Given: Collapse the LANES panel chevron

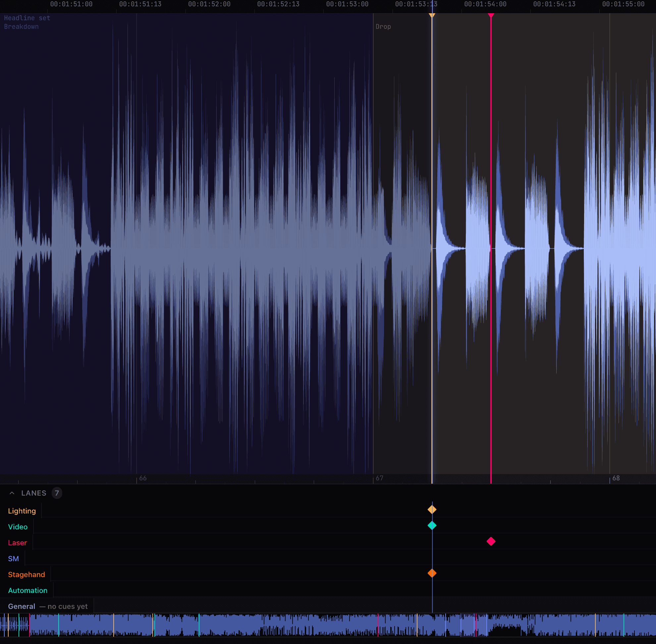Looking at the screenshot, I should coord(12,493).
